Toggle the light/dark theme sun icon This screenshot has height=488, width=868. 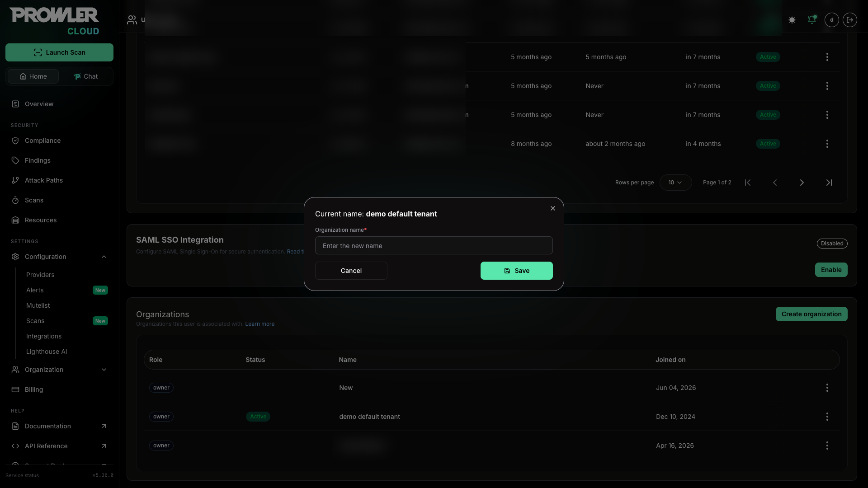tap(792, 20)
